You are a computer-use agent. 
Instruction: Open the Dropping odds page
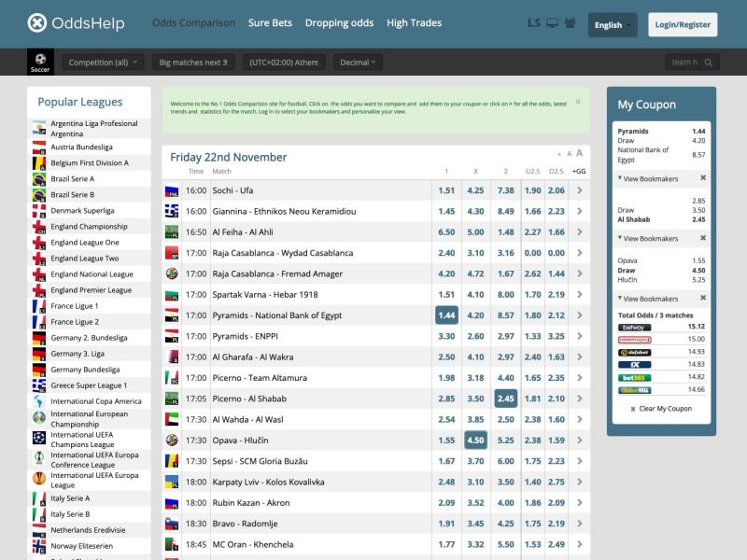(x=339, y=23)
